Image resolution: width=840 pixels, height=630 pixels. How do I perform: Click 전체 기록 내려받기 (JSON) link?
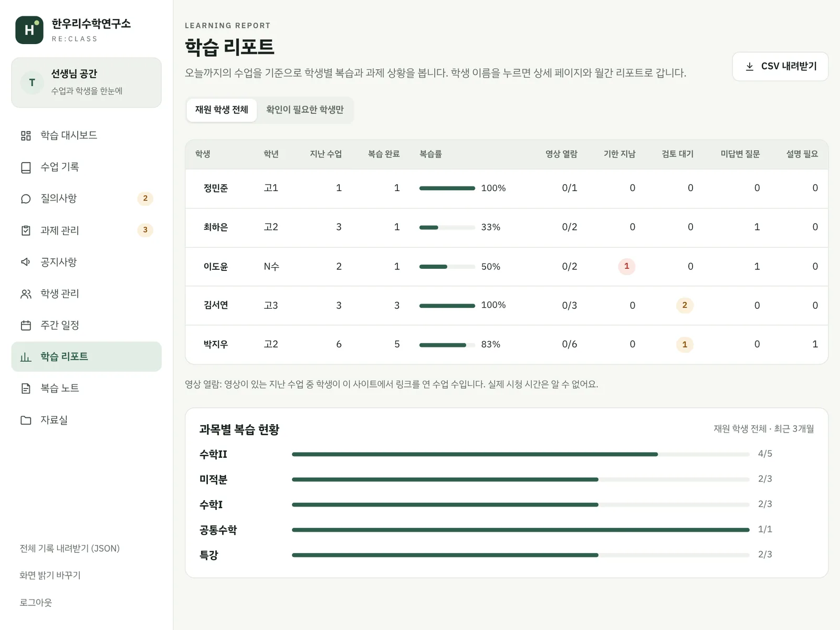pos(70,548)
